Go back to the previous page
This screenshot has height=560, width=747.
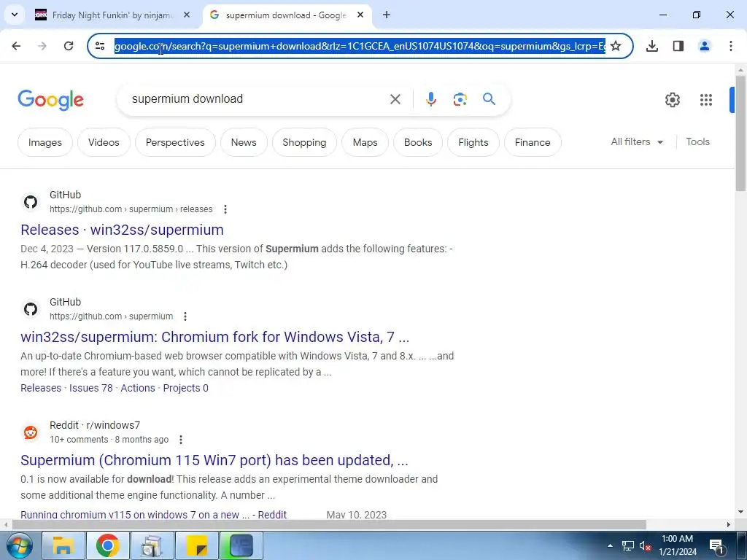click(x=16, y=46)
